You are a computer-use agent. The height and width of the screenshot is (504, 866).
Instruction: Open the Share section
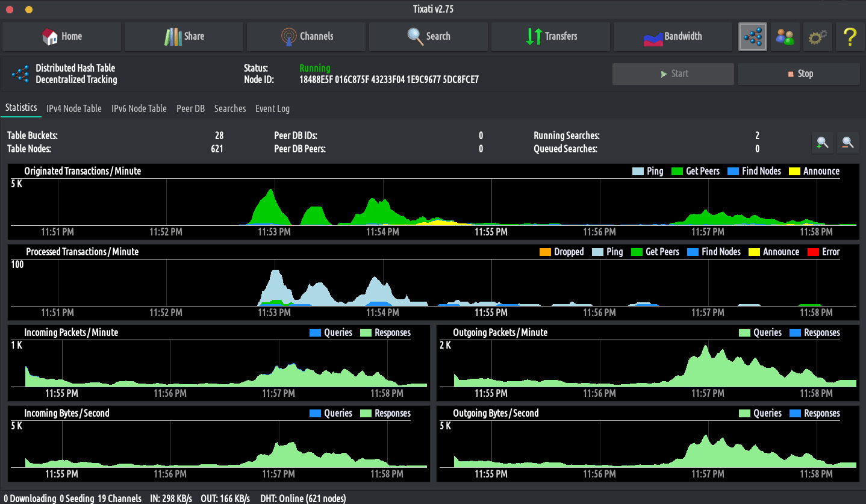(x=184, y=37)
